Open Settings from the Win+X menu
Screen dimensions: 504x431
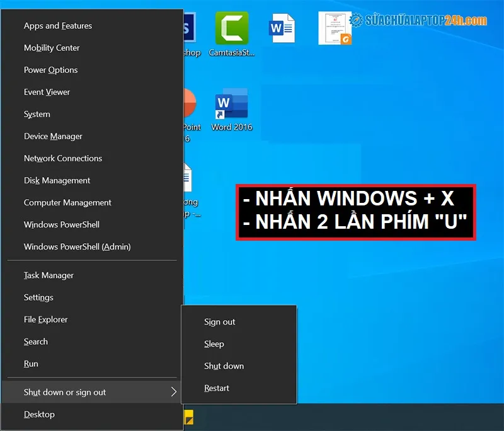(38, 297)
